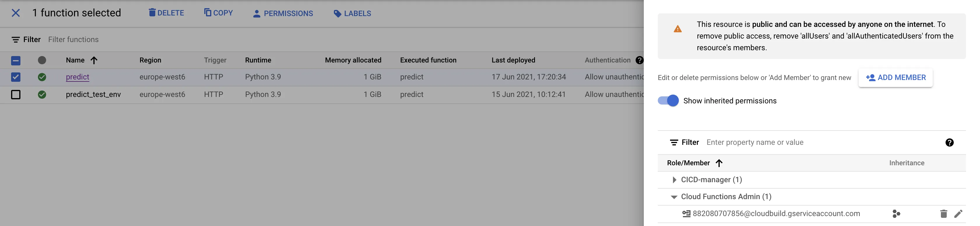Click the PERMISSIONS toolbar item
980x226 pixels.
[x=283, y=13]
